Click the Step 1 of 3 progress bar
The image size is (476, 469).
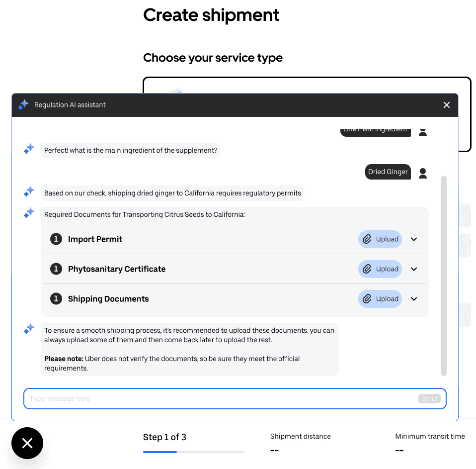[x=194, y=452]
